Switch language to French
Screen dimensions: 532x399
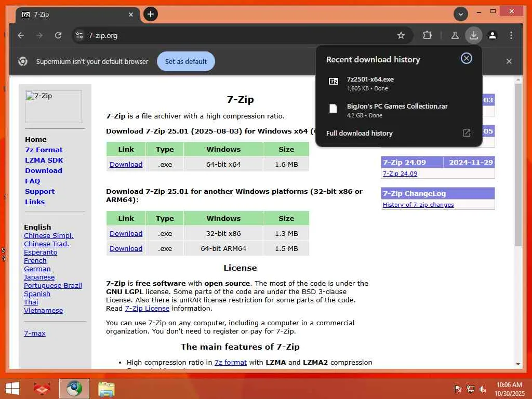coord(35,261)
